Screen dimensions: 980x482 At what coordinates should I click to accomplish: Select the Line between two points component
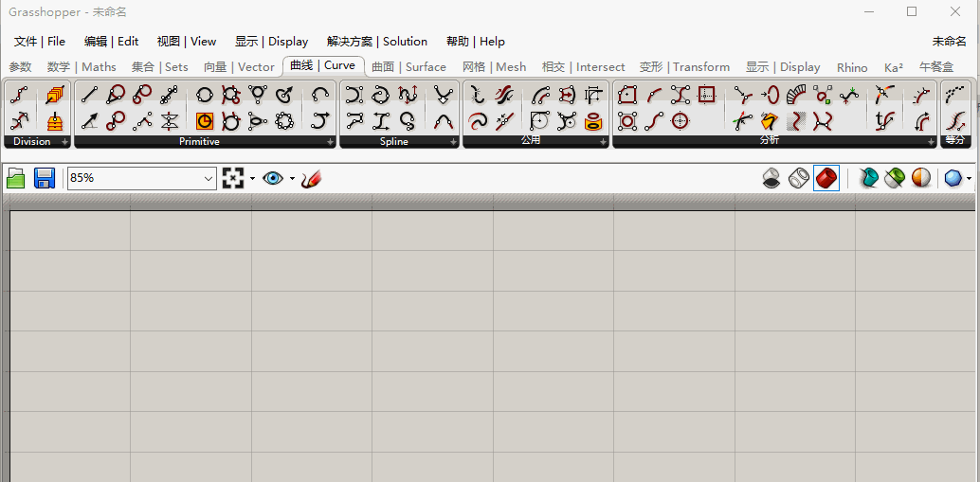[x=89, y=95]
